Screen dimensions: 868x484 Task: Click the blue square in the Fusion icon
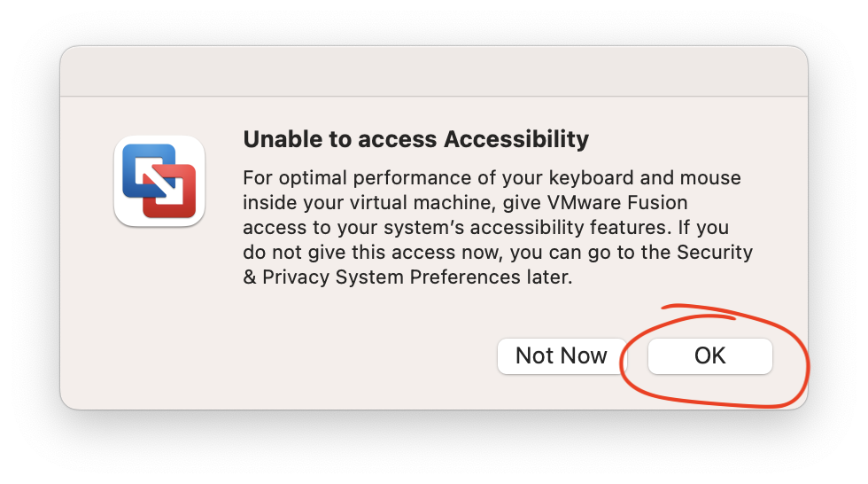(x=142, y=168)
